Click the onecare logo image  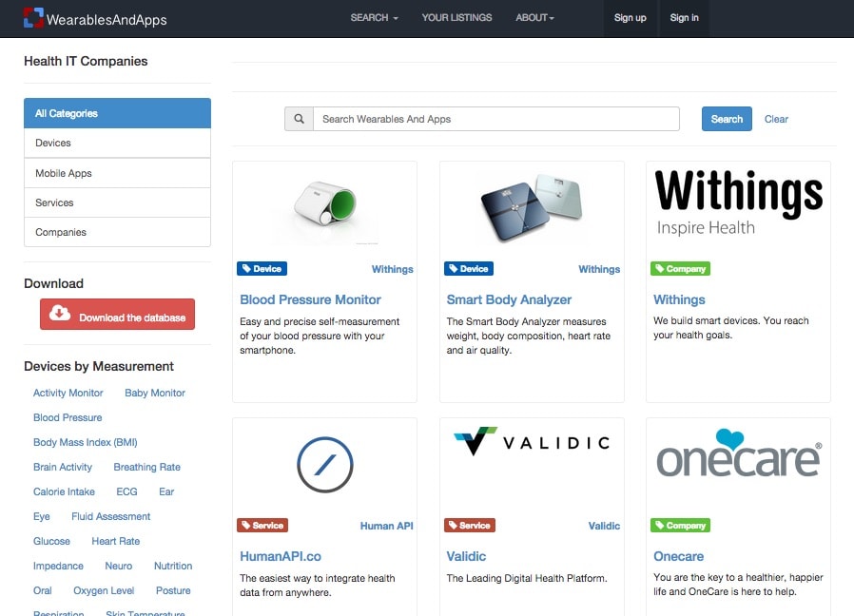(739, 453)
